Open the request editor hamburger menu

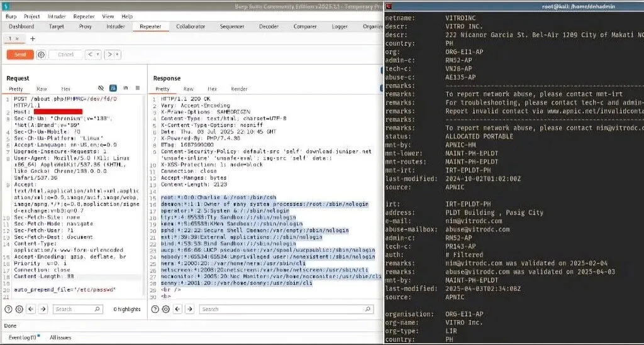138,88
